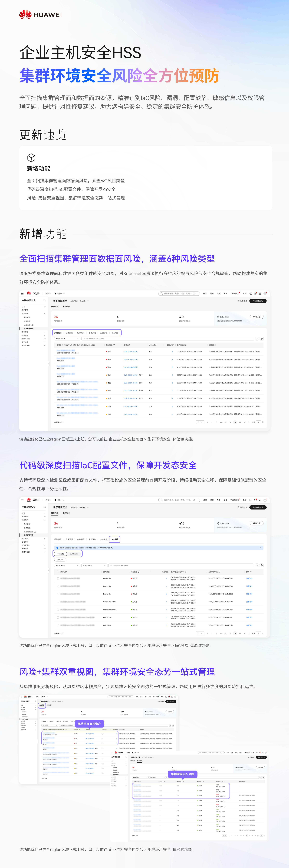The image size is (289, 868).
Task: Tick the checkbox of the Dockerfile row with 5 risks
Action: pos(58,578)
